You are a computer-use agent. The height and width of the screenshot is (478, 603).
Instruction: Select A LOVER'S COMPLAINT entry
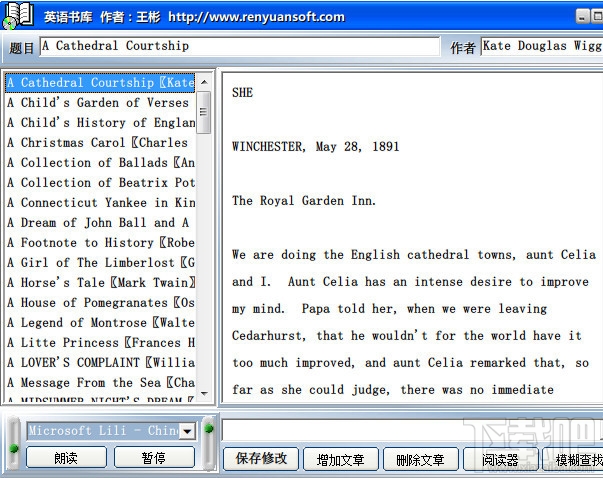click(100, 363)
